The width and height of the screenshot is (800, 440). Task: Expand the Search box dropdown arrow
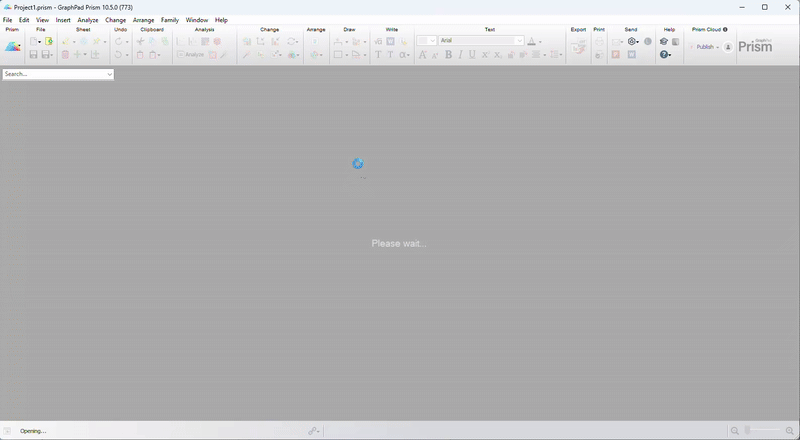109,74
